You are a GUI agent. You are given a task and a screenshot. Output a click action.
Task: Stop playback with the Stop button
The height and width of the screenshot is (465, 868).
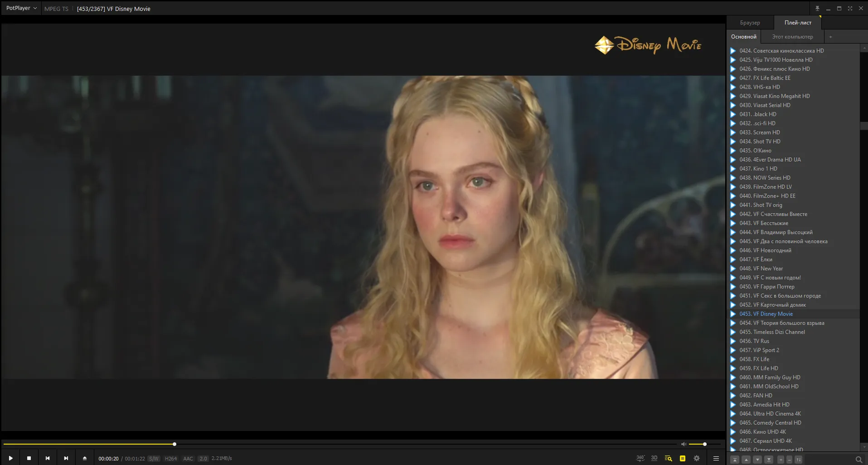tap(29, 458)
